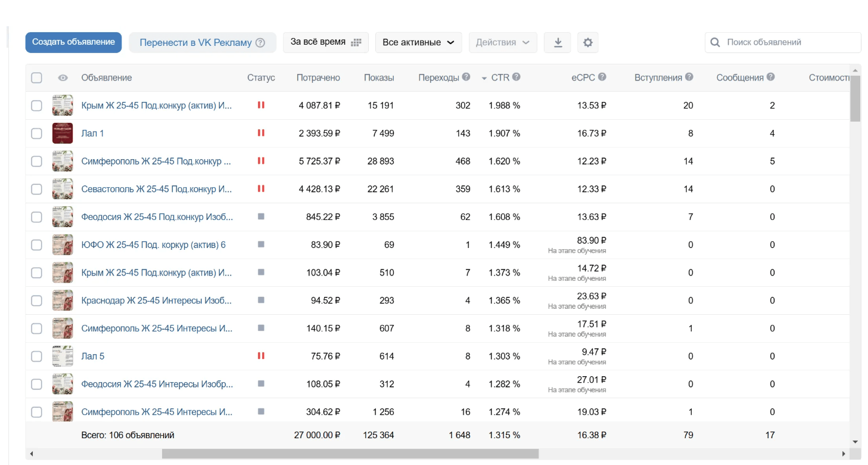Screen dimensions: 868x465
Task: Open the Все активные filter dropdown
Action: [419, 42]
